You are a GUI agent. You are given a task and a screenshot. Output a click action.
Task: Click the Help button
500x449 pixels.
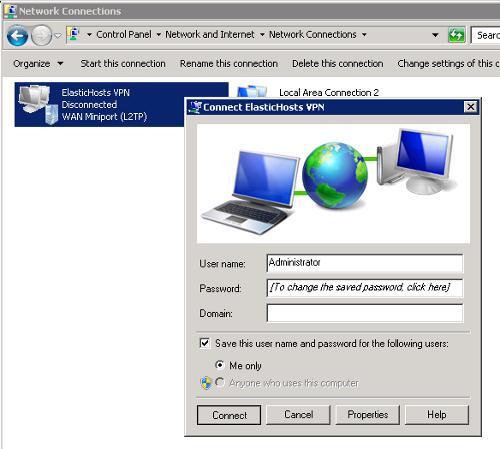click(x=437, y=415)
